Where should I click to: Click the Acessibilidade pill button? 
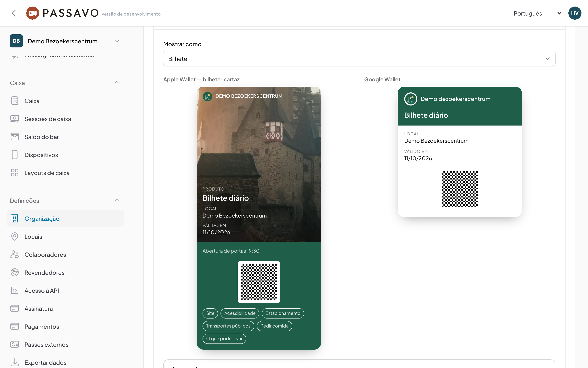point(240,313)
